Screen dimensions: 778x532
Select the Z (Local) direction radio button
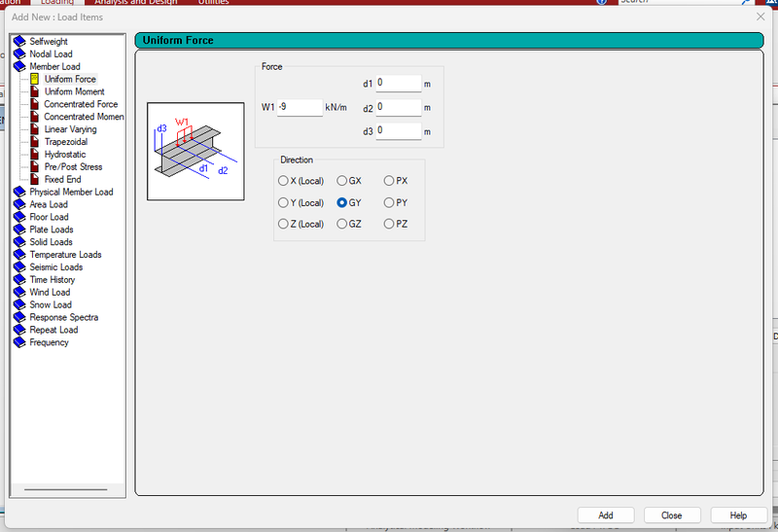283,224
